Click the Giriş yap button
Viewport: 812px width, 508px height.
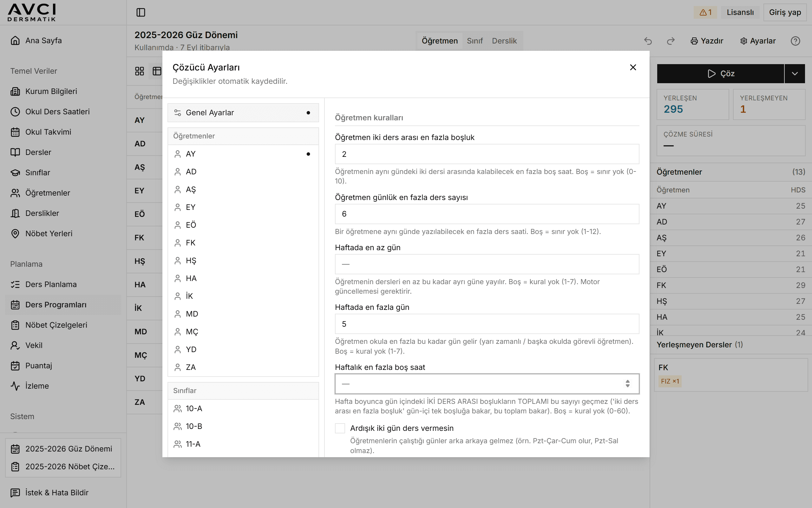click(785, 12)
